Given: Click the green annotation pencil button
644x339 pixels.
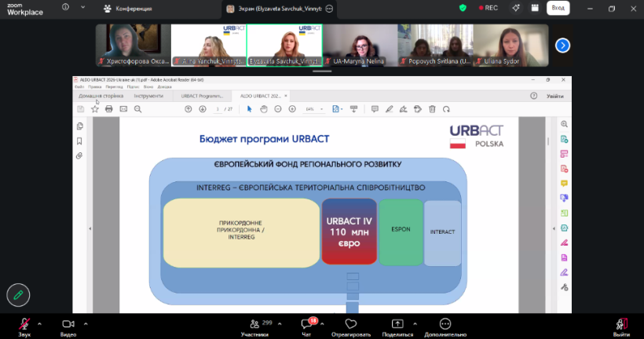Looking at the screenshot, I should [18, 294].
